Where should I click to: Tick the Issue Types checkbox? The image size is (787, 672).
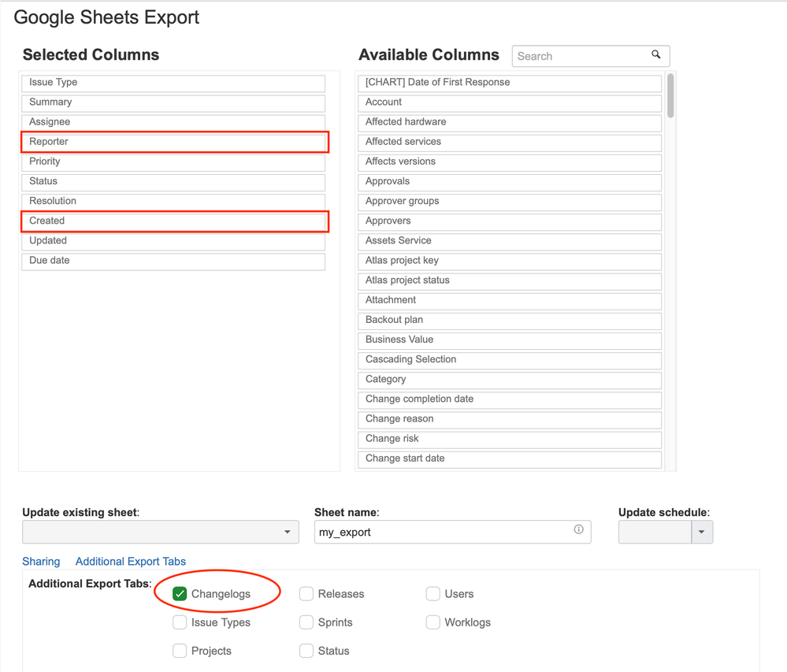tap(180, 622)
